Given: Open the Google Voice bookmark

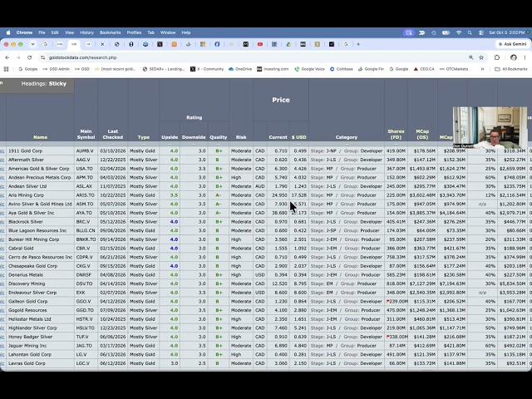Looking at the screenshot, I should coord(309,69).
